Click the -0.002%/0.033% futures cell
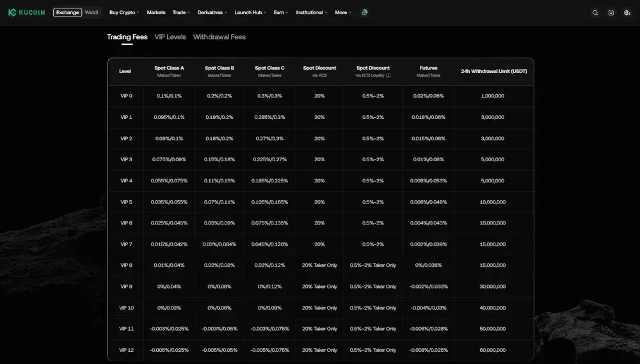640x364 pixels. click(x=428, y=287)
